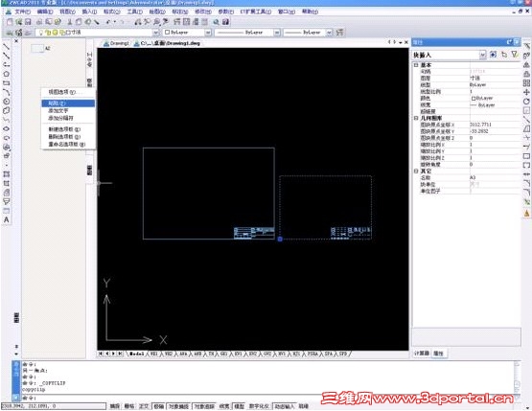Toggle 正交 ortho mode in status bar

[144, 406]
